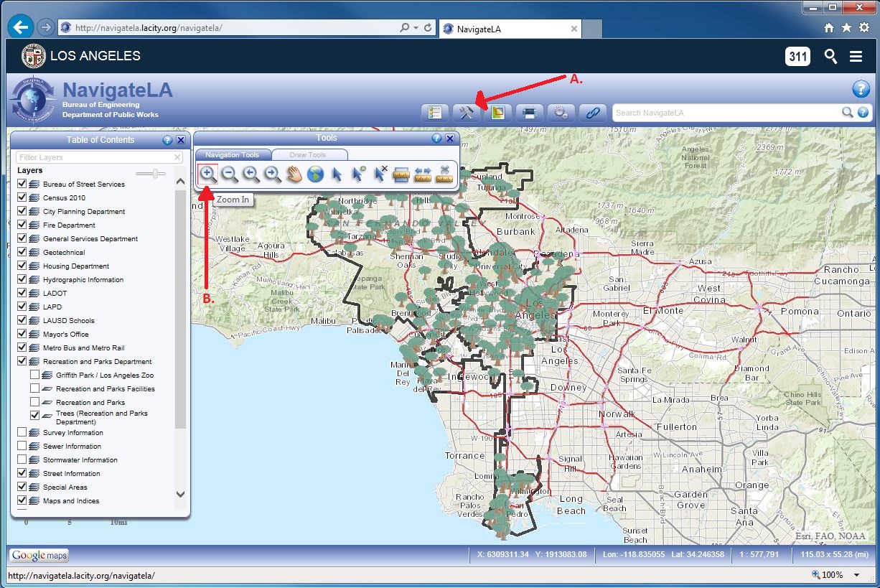
Task: Activate the Pan hand tool
Action: 294,174
